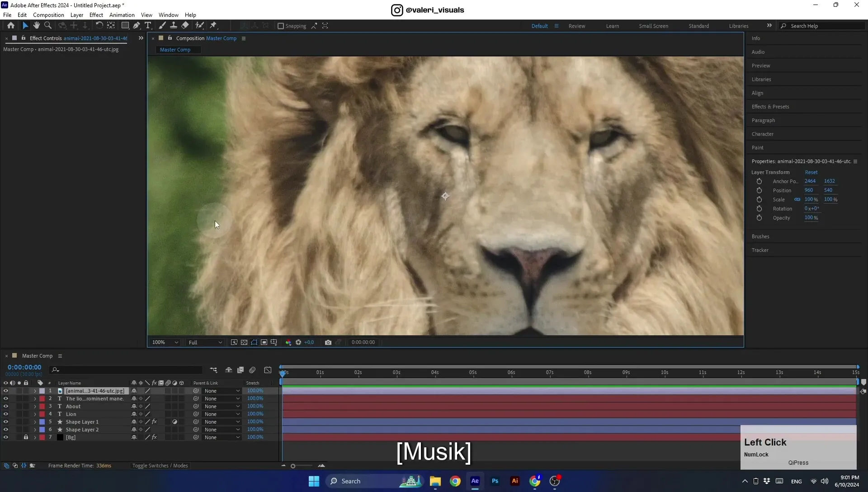The height and width of the screenshot is (492, 868).
Task: Open the Layer menu
Action: click(77, 15)
